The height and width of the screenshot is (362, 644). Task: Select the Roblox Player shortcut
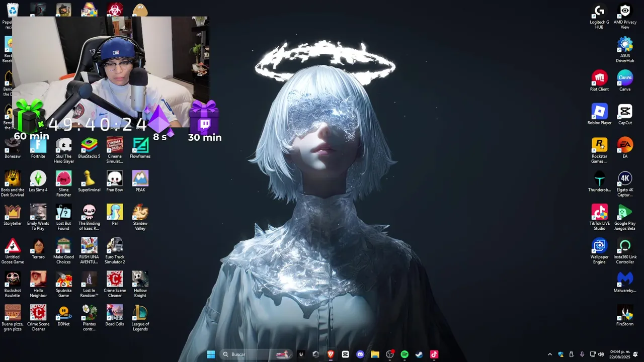pos(599,115)
